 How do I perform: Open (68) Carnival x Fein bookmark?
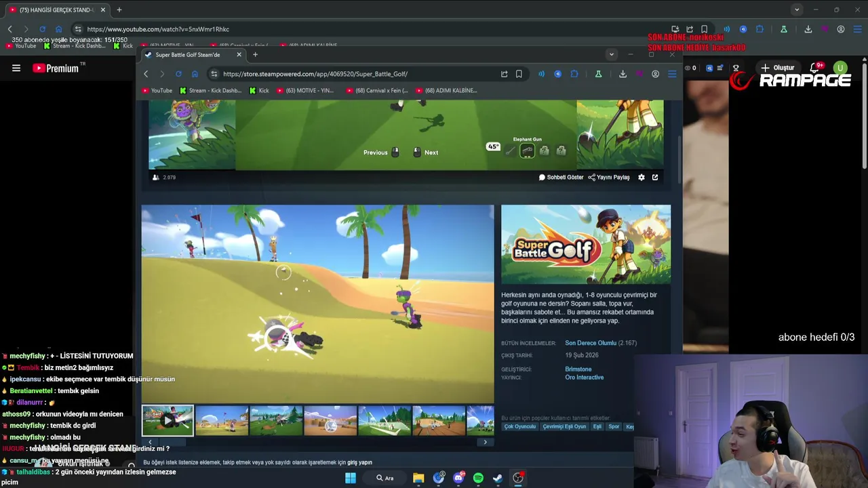click(377, 90)
